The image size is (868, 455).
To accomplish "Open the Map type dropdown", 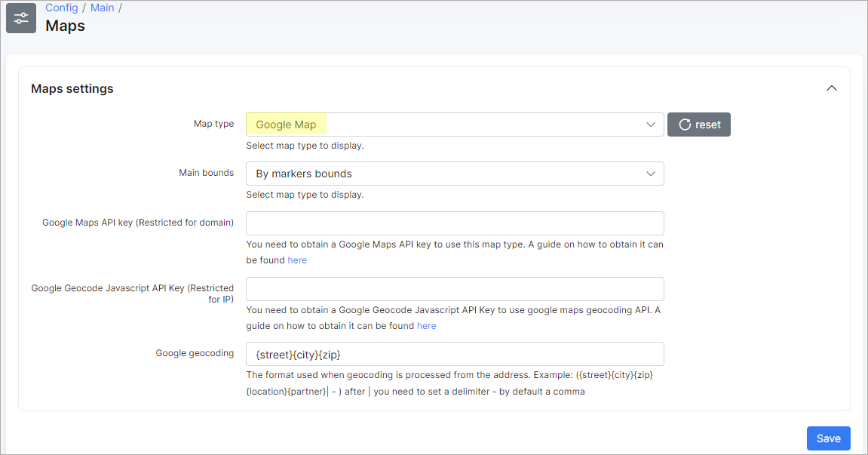I will pos(454,125).
